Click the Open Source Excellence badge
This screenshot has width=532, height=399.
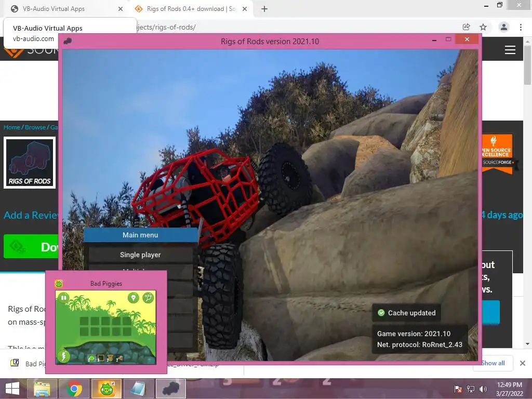[497, 153]
